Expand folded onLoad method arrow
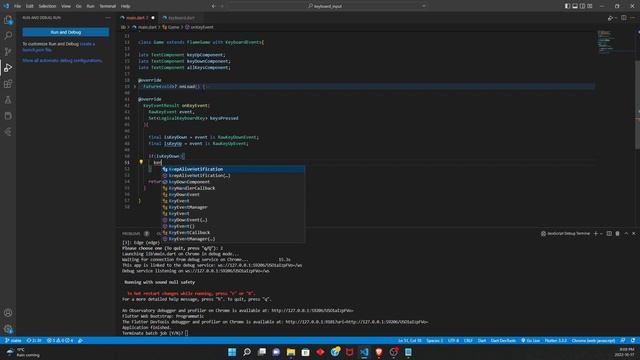This screenshot has height=360, width=640. [135, 87]
